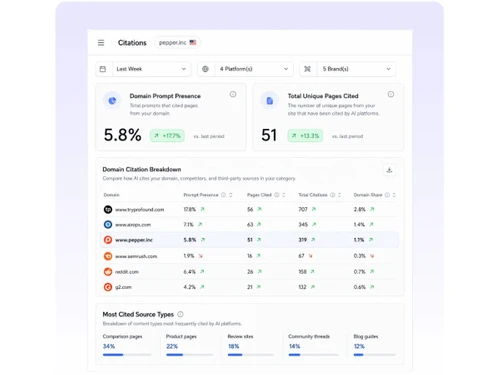500x375 pixels.
Task: Select the www.airops.com row
Action: [x=250, y=224]
